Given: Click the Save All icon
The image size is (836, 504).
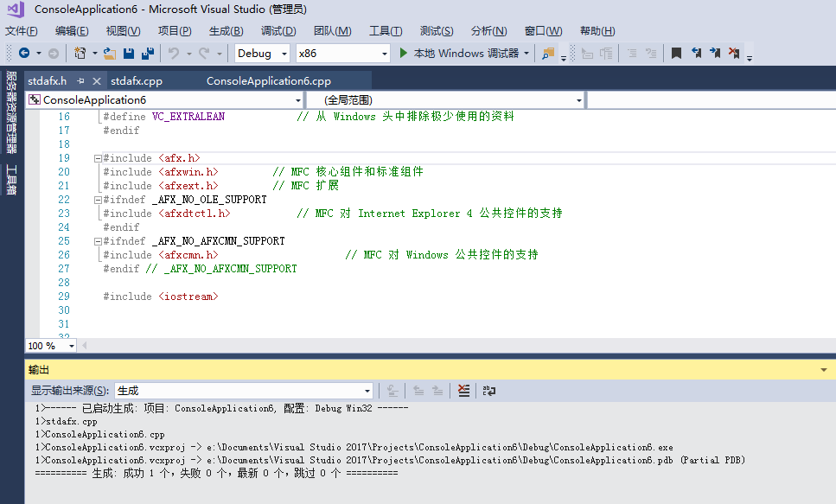Looking at the screenshot, I should click(148, 53).
